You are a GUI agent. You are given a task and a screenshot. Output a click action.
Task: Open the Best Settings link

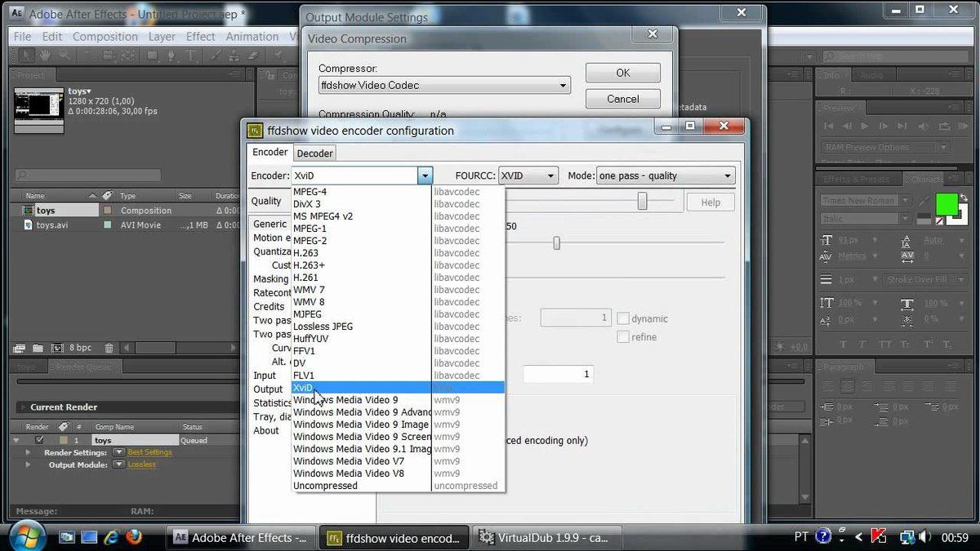point(148,451)
